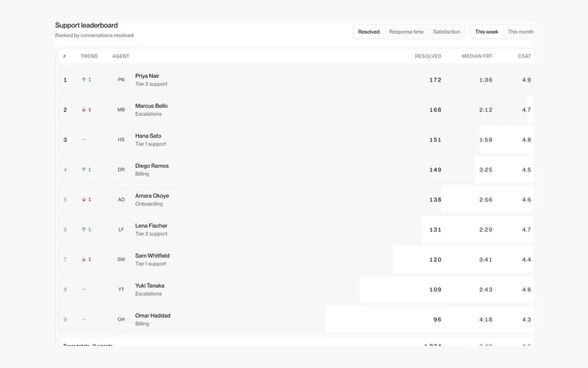The width and height of the screenshot is (588, 368).
Task: Click the down trend arrow for Sam Whitfield
Action: click(84, 260)
